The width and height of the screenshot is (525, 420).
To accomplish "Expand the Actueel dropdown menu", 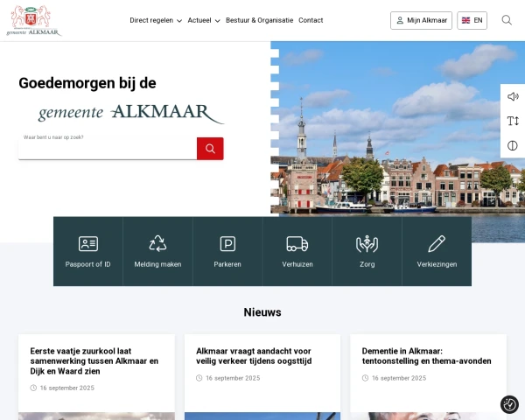I will [203, 20].
